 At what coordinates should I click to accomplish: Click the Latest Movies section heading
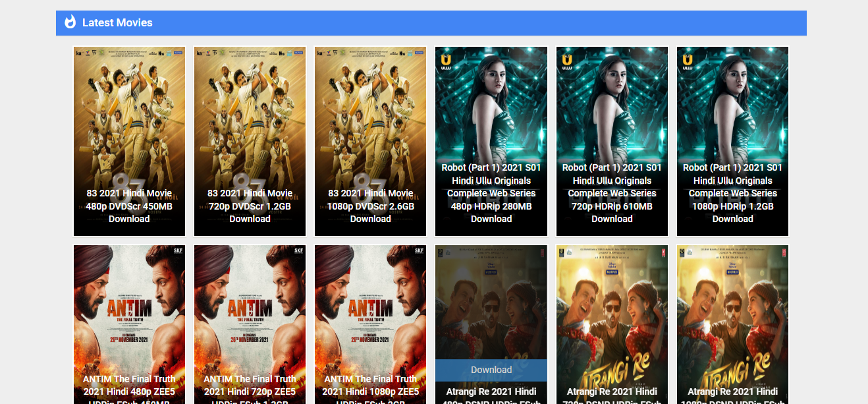coord(117,23)
